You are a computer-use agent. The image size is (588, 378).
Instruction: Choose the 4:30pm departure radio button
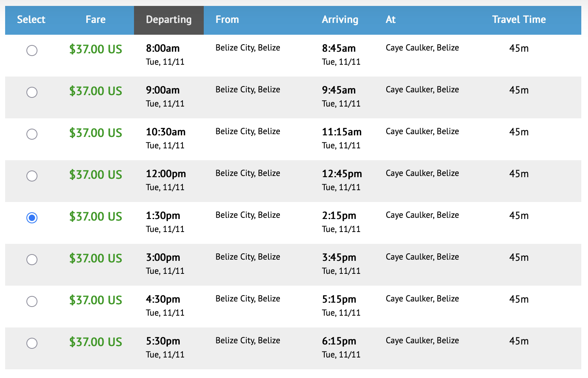(32, 301)
